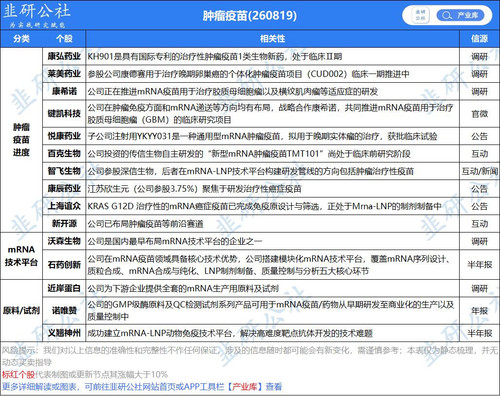Click stock name 莱美药业
Viewport: 500px width, 396px height.
64,74
